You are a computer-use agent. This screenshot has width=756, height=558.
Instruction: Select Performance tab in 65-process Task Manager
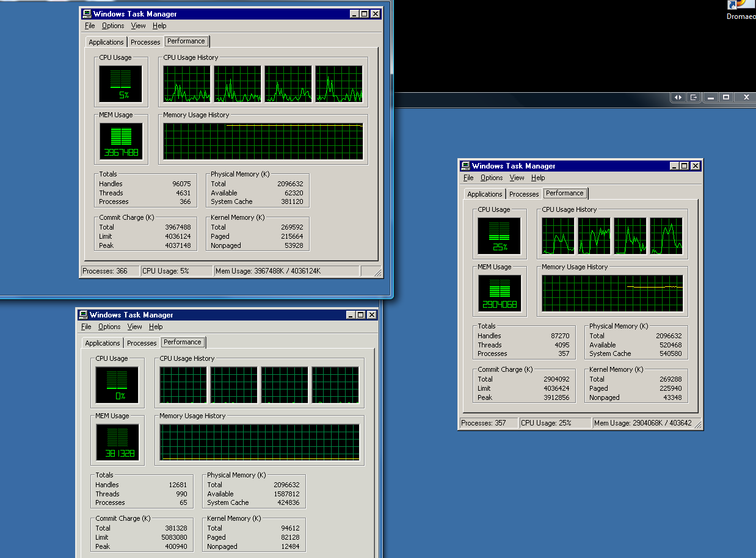click(183, 342)
